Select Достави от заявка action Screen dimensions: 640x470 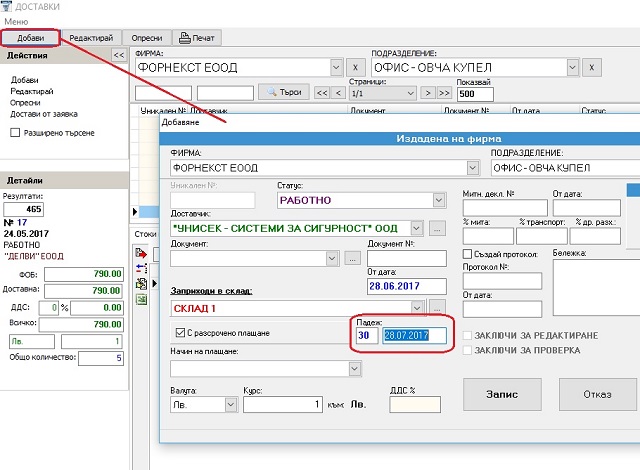pos(44,114)
